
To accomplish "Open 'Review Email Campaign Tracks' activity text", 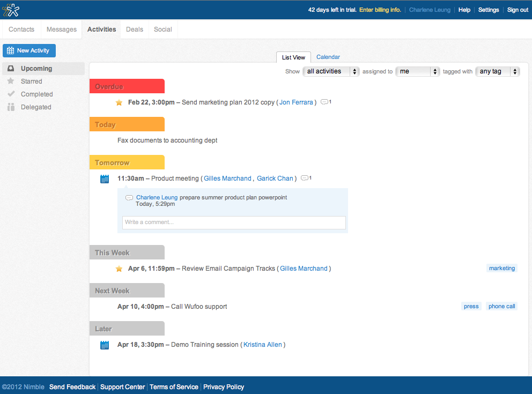I will [x=228, y=269].
